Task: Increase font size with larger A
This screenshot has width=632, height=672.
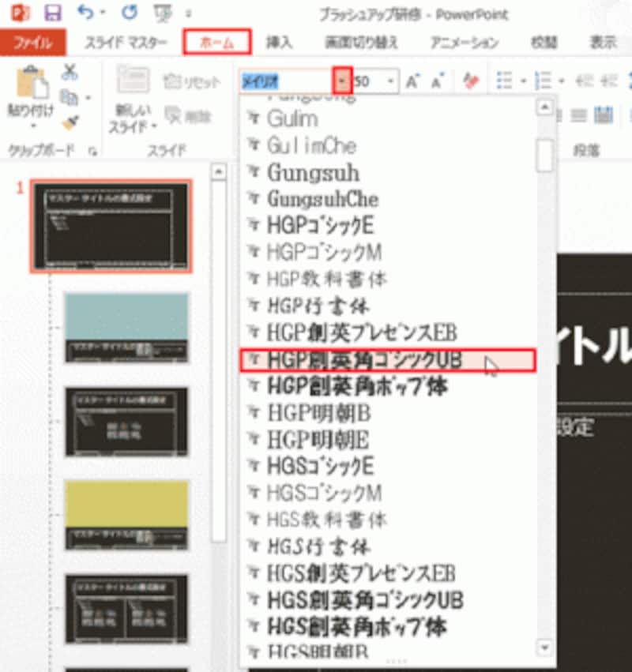Action: point(412,81)
